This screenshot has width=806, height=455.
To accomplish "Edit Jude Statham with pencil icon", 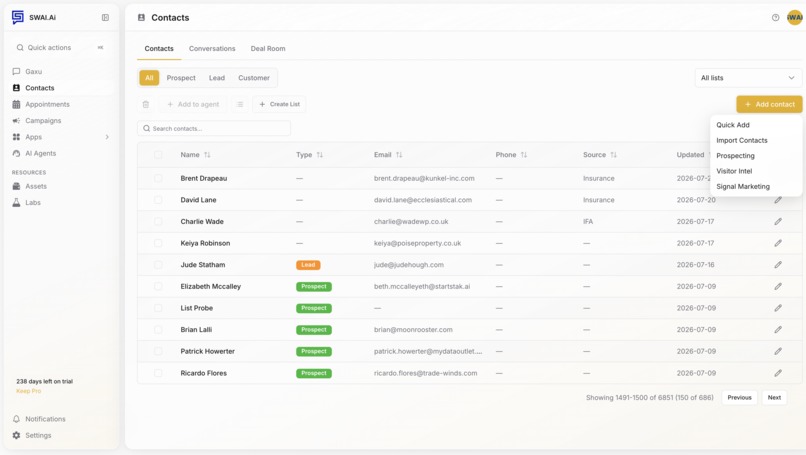I will 778,265.
